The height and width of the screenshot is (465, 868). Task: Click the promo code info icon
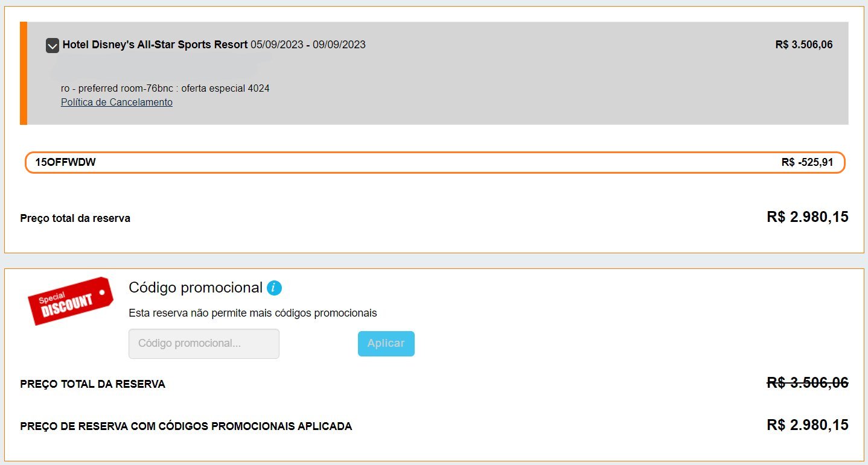275,288
